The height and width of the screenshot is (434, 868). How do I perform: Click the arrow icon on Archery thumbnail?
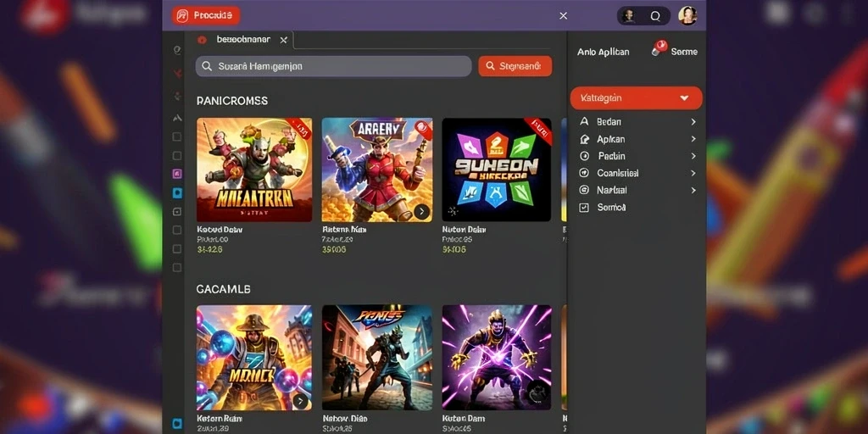422,211
